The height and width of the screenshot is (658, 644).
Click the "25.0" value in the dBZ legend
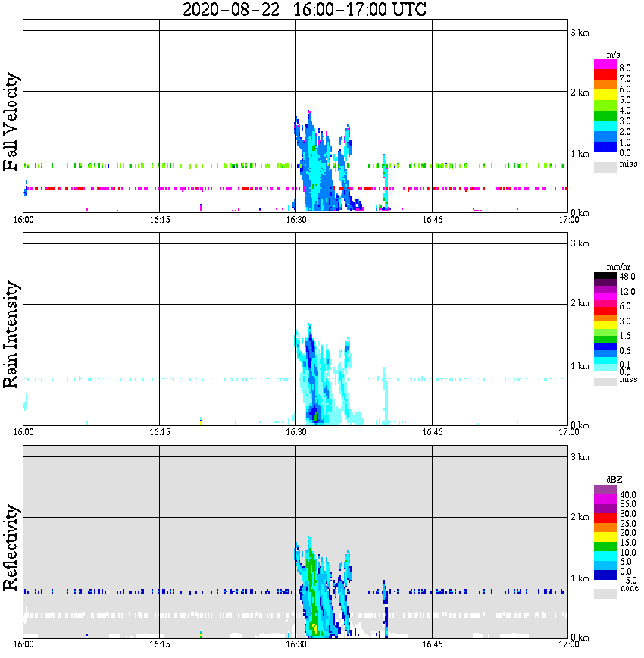[x=629, y=523]
